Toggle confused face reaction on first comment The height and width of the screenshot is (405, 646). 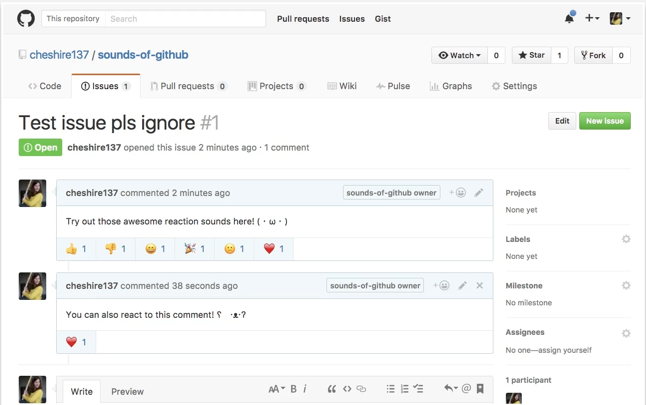(234, 248)
